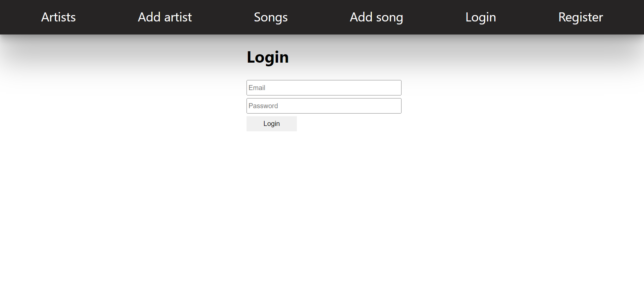Select the Artists navigation link
Viewport: 644px width, 284px height.
click(x=58, y=17)
